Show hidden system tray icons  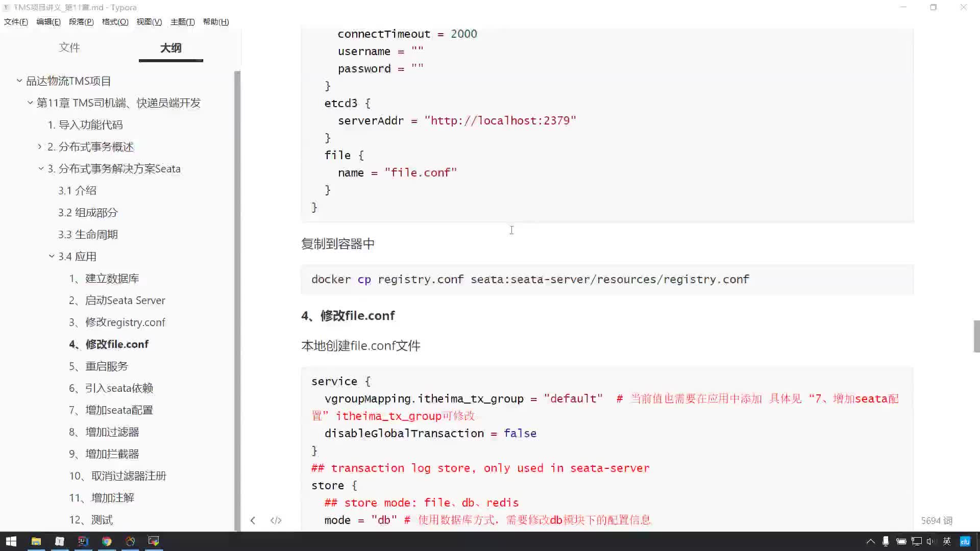[x=871, y=541]
